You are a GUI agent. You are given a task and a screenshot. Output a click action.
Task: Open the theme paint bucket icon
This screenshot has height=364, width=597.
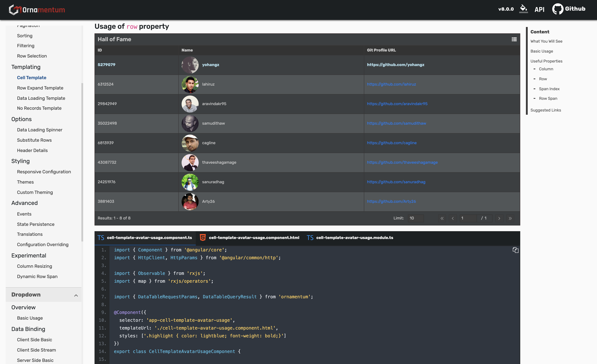click(x=523, y=9)
